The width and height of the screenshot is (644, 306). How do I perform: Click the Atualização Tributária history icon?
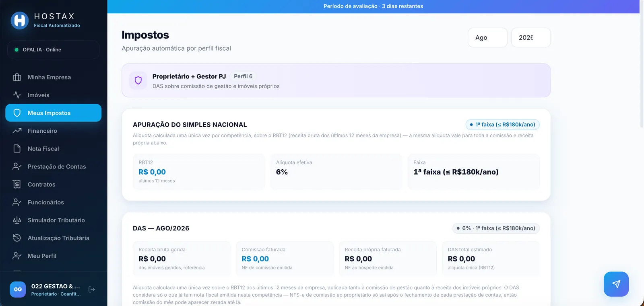[17, 238]
